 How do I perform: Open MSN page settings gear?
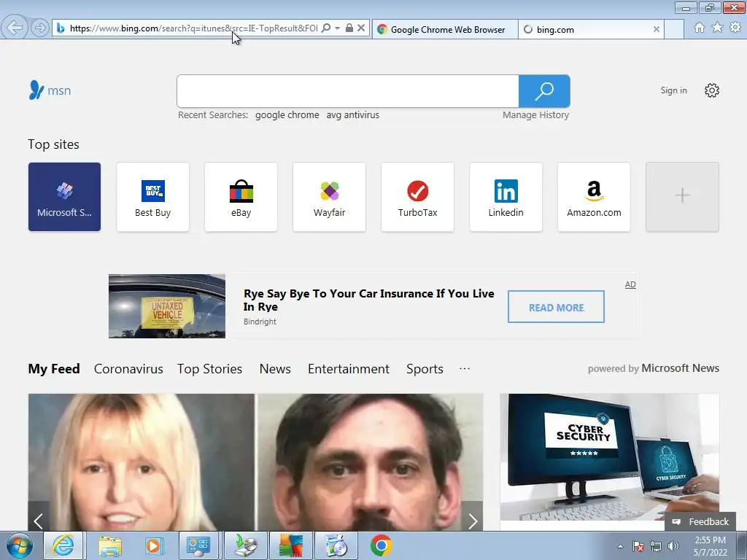point(712,90)
